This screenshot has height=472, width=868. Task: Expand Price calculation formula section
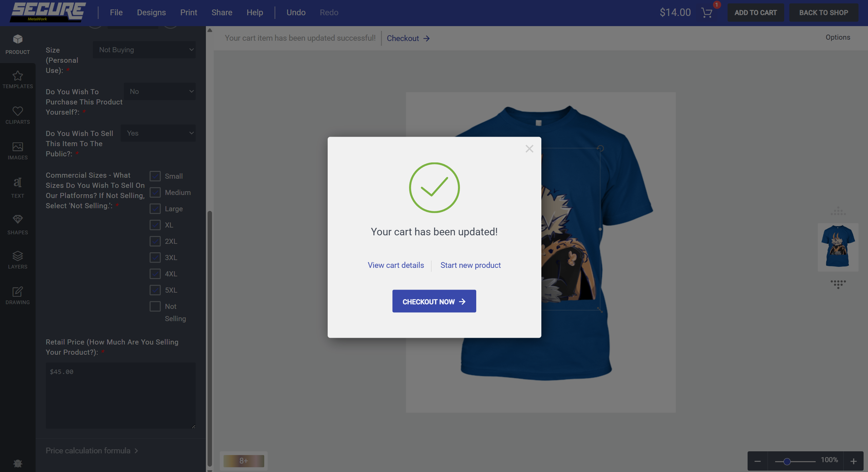click(x=92, y=451)
